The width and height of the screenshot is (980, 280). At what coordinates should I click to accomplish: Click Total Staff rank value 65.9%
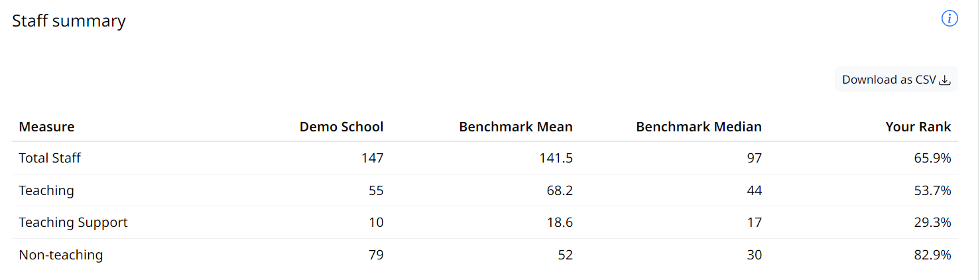[x=932, y=158]
